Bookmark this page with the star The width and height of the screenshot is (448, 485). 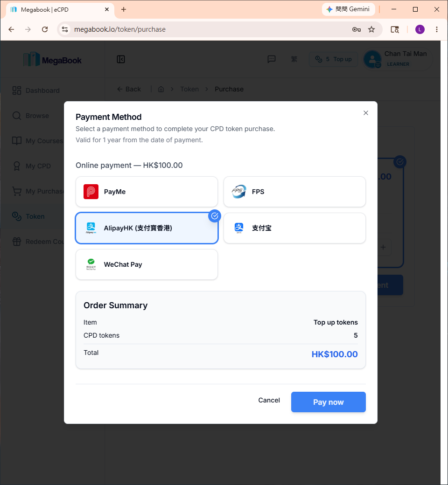(x=371, y=29)
